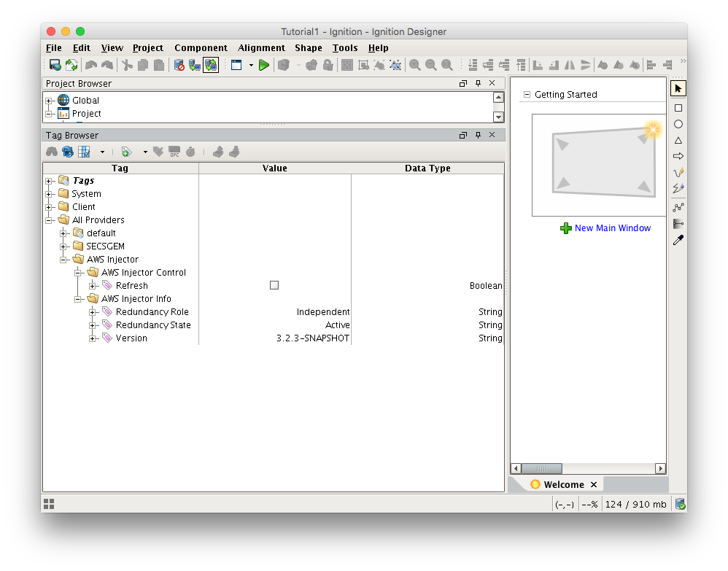728x571 pixels.
Task: Open the Component menu
Action: 201,48
